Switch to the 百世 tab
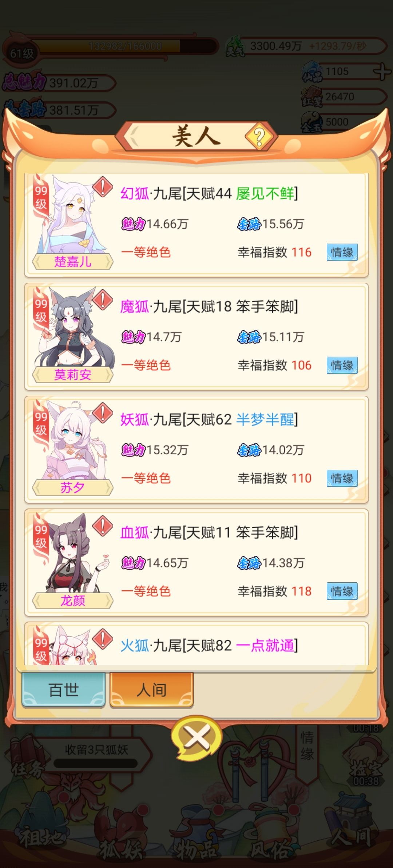The width and height of the screenshot is (393, 868). [x=64, y=690]
